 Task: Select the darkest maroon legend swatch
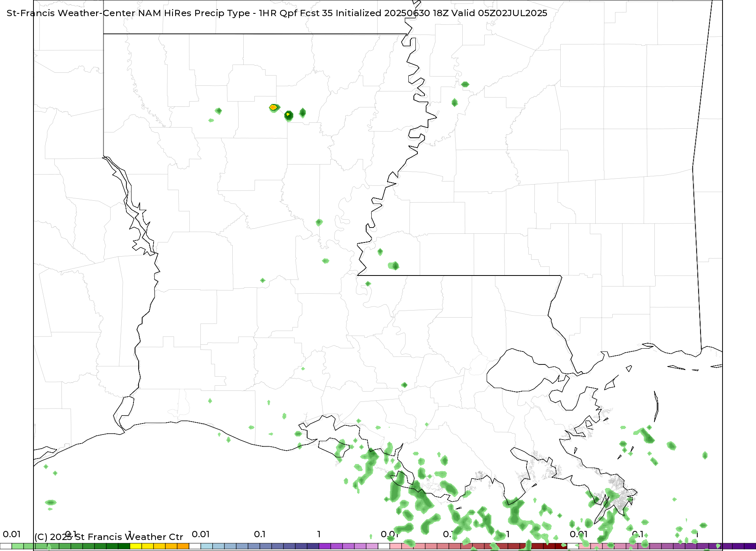(561, 546)
